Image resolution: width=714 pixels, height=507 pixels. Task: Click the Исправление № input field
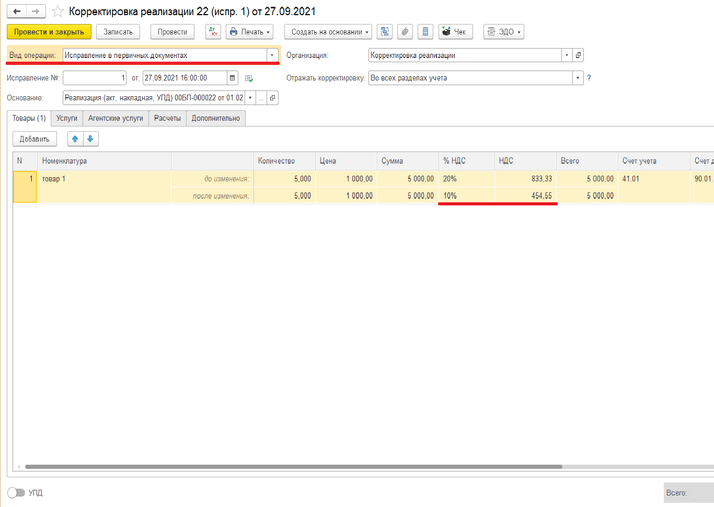[95, 77]
